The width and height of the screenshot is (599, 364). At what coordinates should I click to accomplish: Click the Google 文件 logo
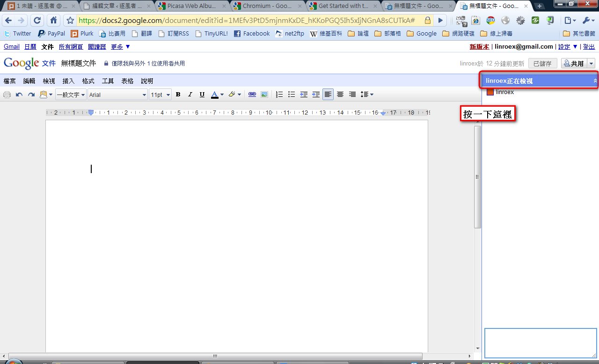(x=29, y=63)
